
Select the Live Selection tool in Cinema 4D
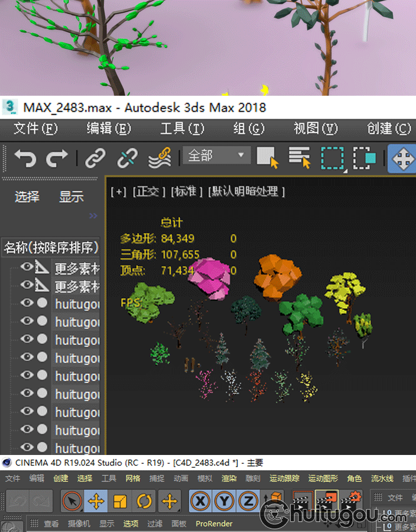(72, 501)
